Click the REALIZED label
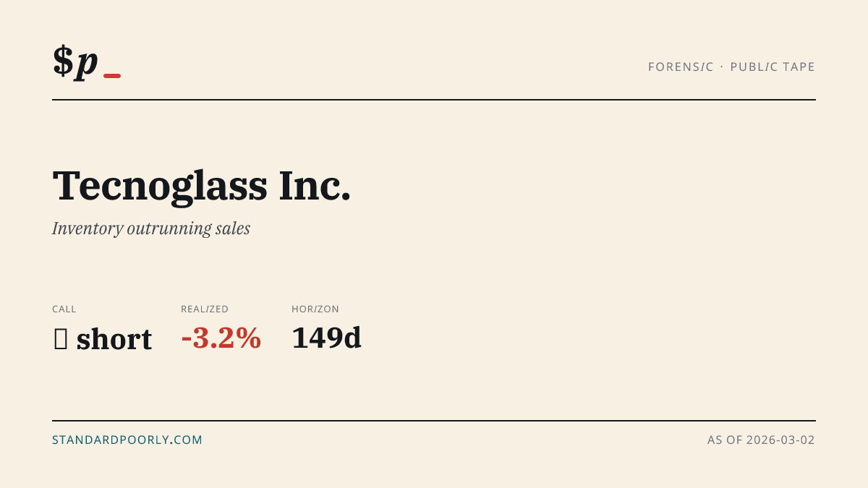This screenshot has height=488, width=868. coord(205,309)
